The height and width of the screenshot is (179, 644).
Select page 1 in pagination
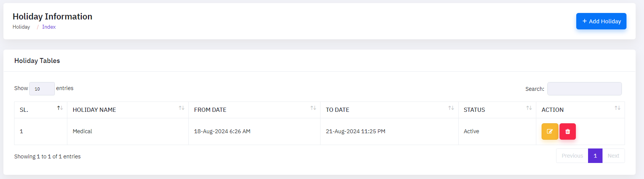[595, 156]
